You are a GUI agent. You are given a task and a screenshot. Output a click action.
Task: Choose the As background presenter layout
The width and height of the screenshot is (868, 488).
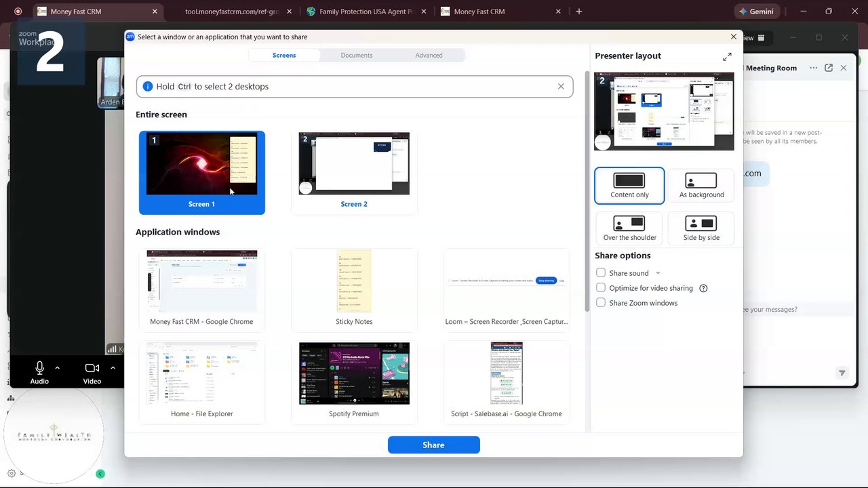coord(701,186)
